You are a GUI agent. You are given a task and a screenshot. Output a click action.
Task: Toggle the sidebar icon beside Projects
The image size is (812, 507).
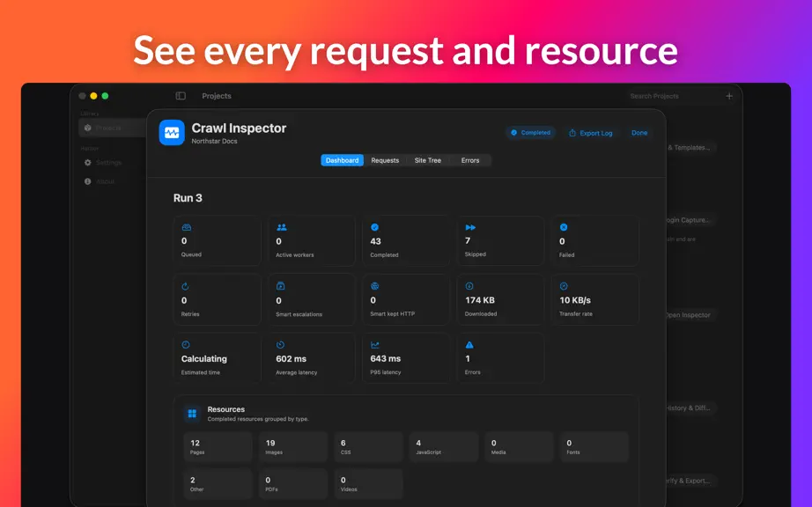click(x=181, y=96)
